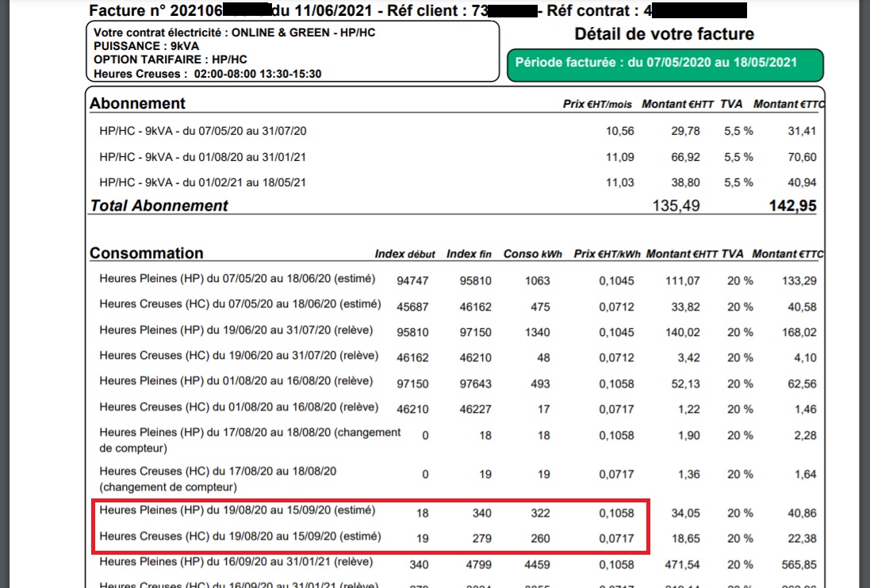This screenshot has height=588, width=870.
Task: Click the "Heures Creuses : 02:00-08:00" contract line
Action: [207, 74]
